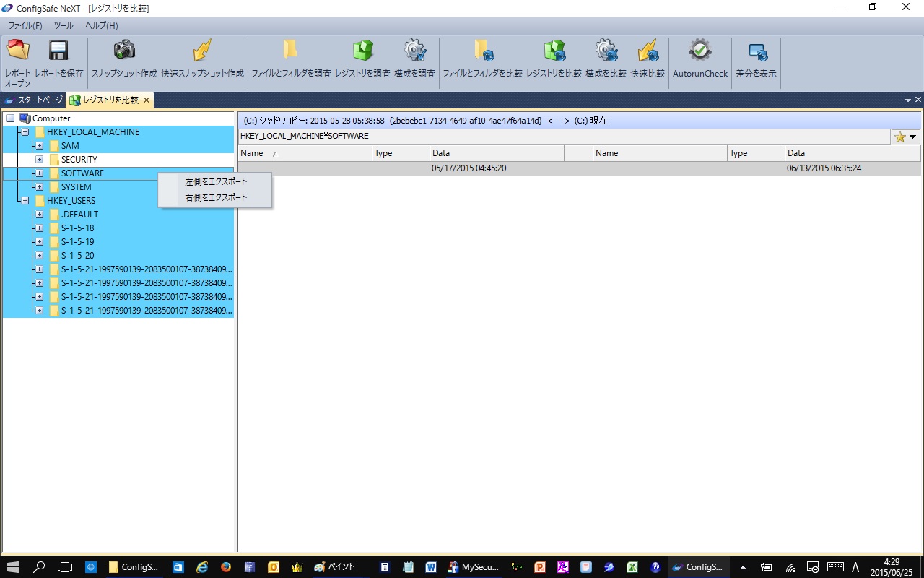This screenshot has width=924, height=578.
Task: Launch the AutorunCheck tool
Action: [x=699, y=51]
